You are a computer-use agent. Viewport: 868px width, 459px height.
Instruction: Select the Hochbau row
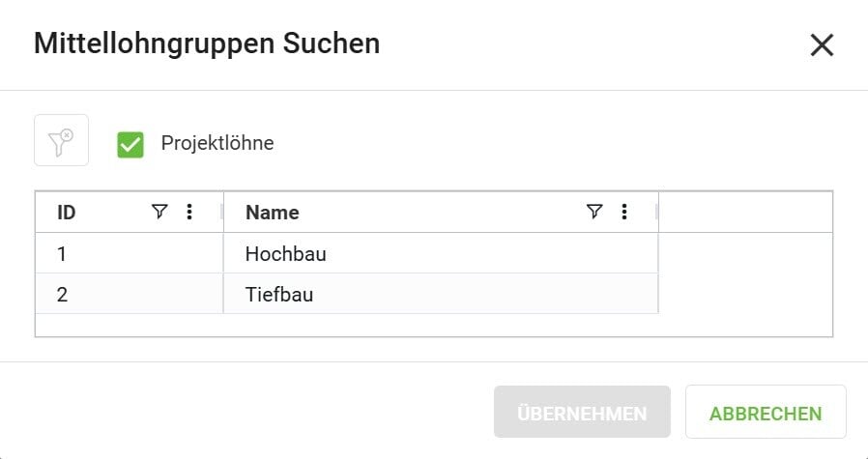(x=286, y=254)
